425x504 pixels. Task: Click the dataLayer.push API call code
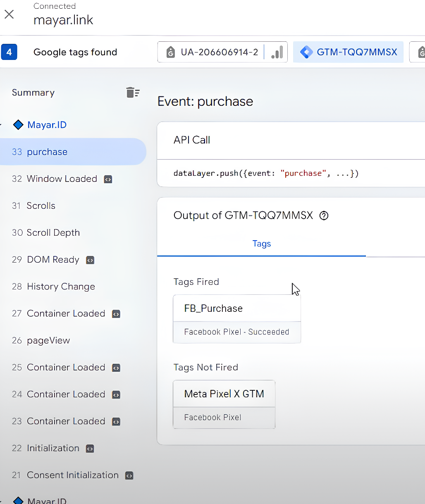(x=266, y=173)
